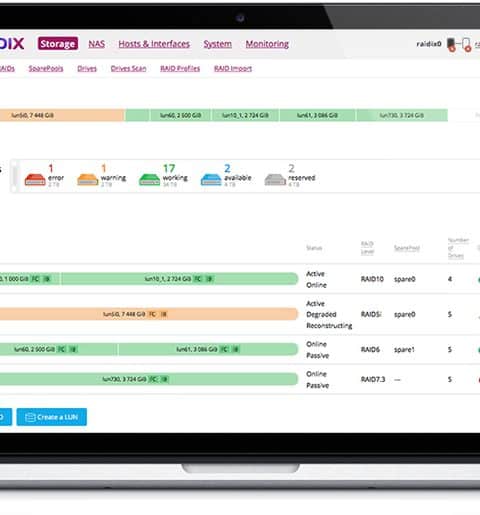Sort by the Status column header
Screen dimensions: 480x515
tap(314, 248)
